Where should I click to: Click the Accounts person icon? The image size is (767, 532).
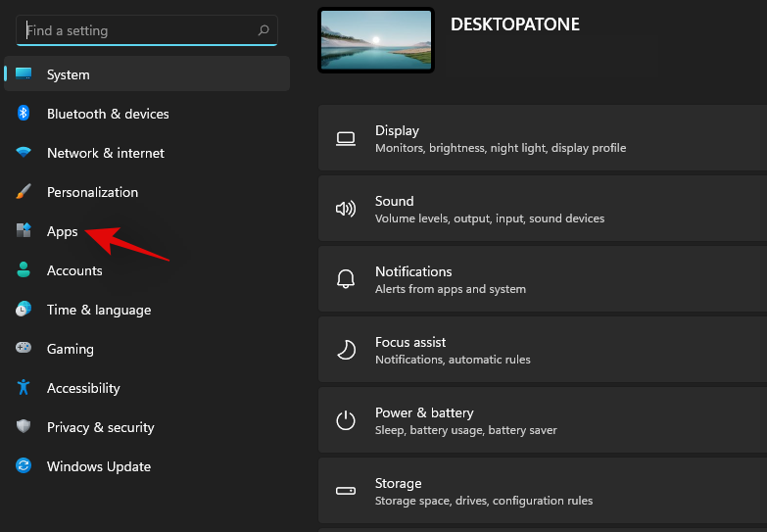coord(24,270)
